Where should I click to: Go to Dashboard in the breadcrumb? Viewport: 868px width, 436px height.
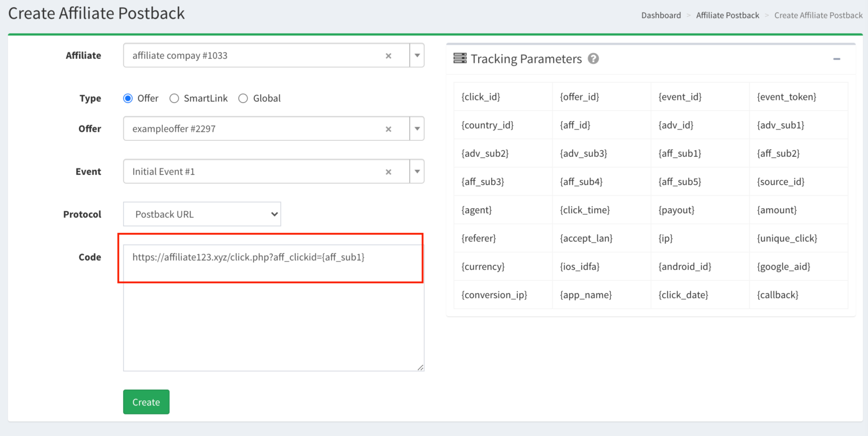[x=661, y=15]
